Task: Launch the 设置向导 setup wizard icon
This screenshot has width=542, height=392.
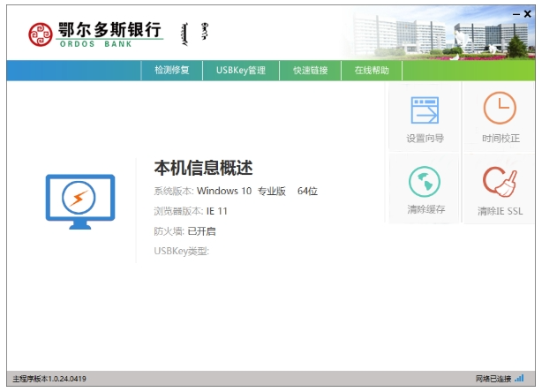Action: 425,110
